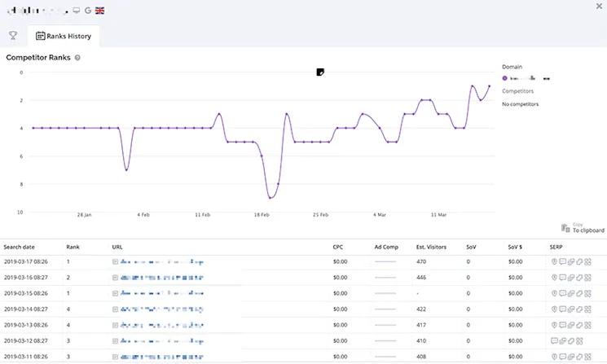Click the page icon in 2019-03-16 URL row
Screen dimensions: 607x364
click(116, 278)
